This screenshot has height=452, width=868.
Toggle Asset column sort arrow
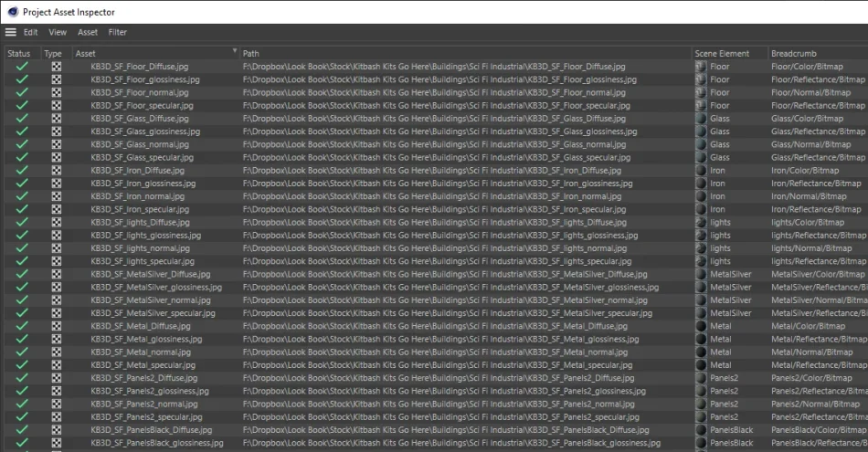[x=235, y=51]
